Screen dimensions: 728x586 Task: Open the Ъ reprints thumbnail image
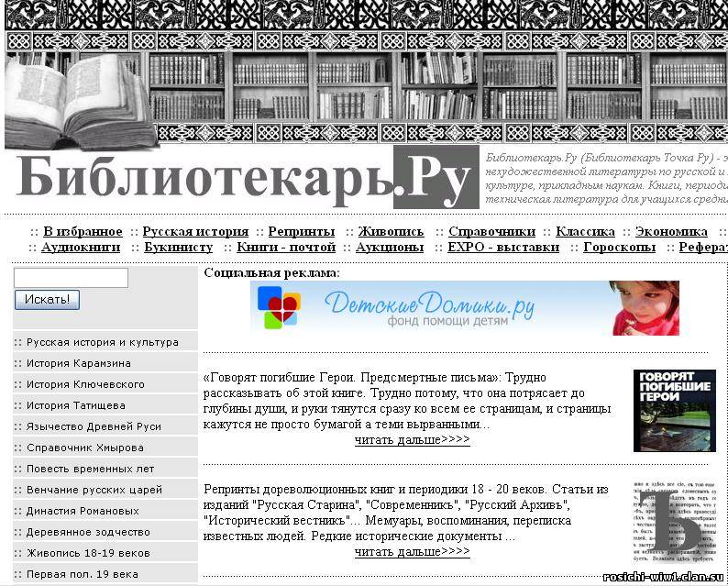pyautogui.click(x=675, y=522)
